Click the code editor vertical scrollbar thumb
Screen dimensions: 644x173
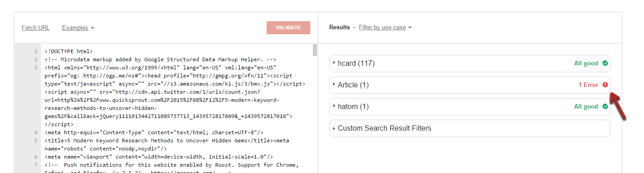[x=315, y=50]
